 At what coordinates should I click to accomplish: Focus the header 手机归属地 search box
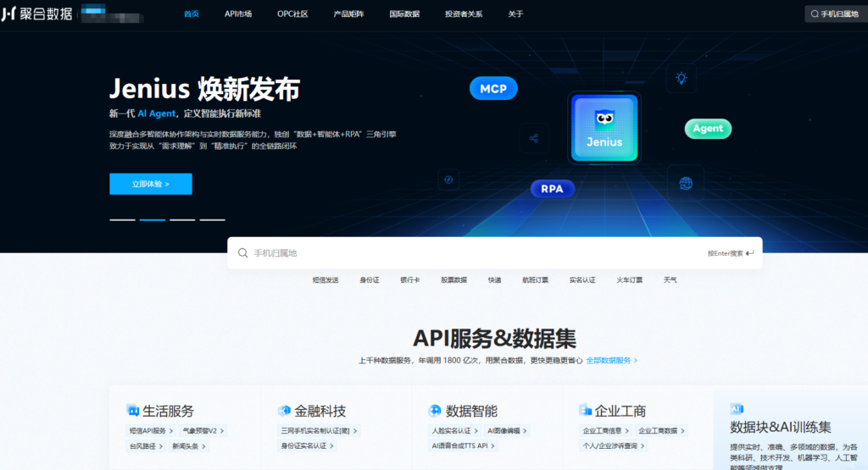tap(836, 14)
